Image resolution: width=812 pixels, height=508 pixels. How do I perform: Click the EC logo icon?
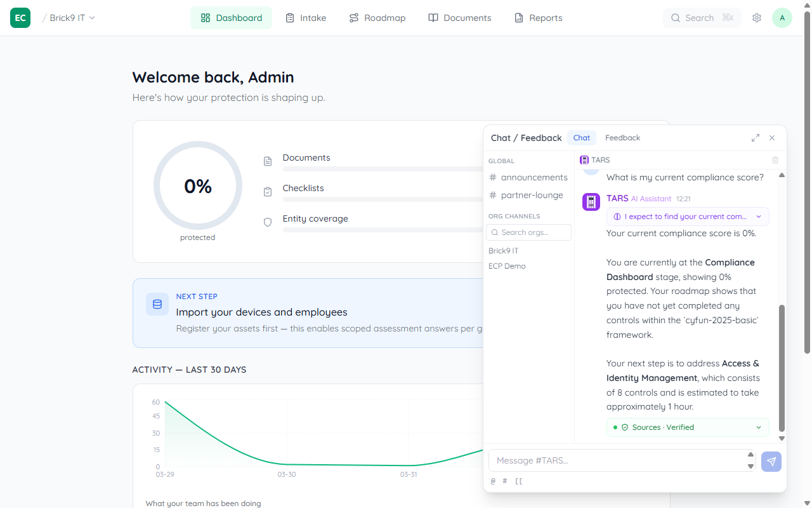[x=20, y=18]
